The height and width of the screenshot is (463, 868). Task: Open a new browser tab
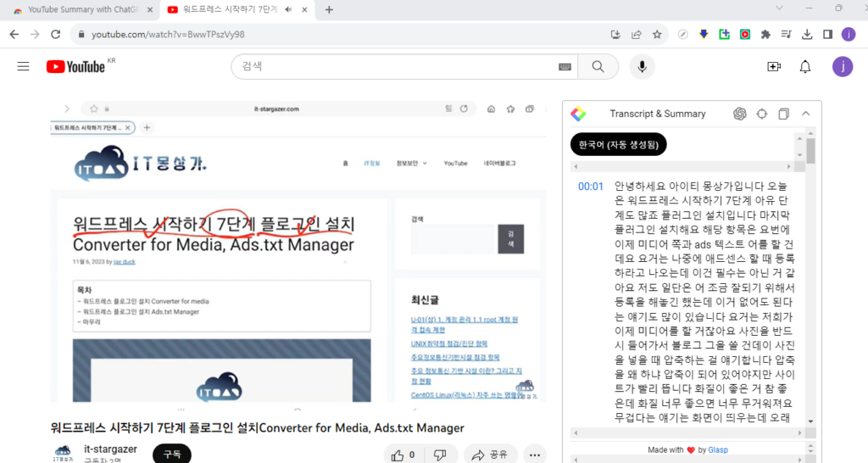point(329,9)
